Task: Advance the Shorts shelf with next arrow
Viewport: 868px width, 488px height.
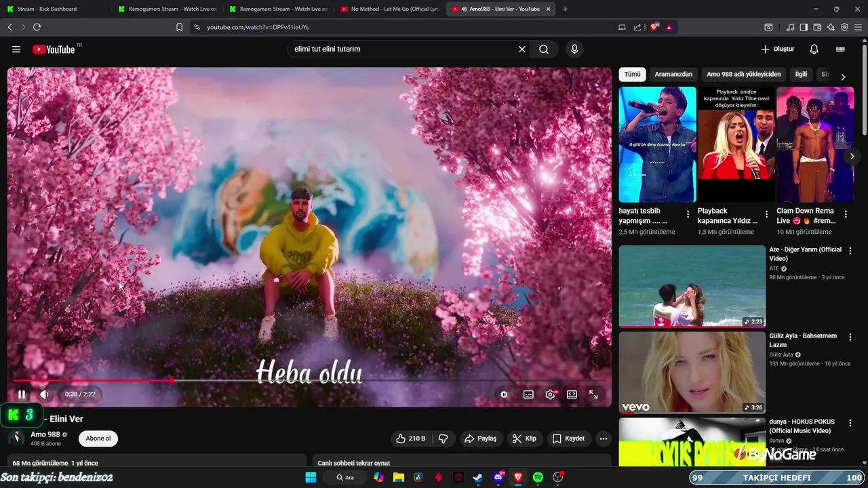Action: pos(852,157)
